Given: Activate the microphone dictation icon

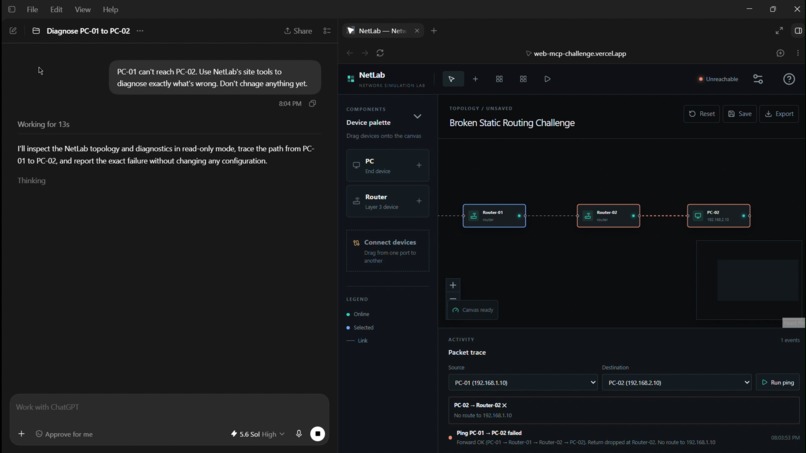Looking at the screenshot, I should tap(299, 434).
